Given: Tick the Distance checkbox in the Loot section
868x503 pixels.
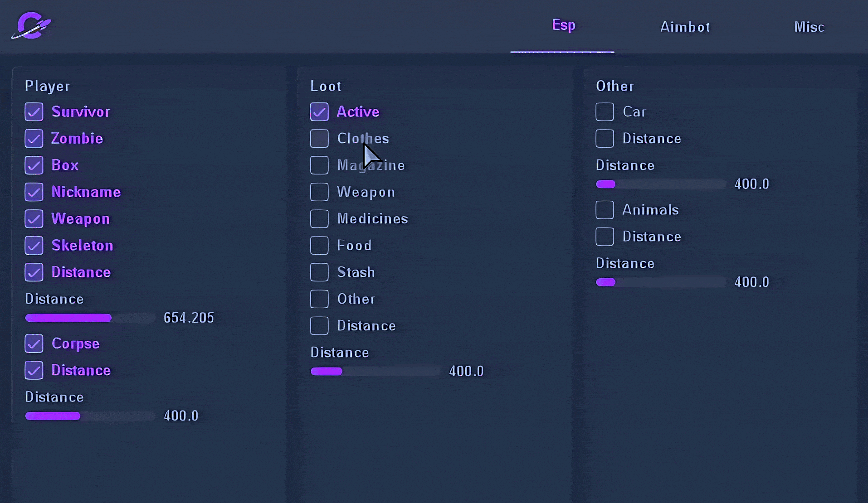Looking at the screenshot, I should tap(319, 326).
